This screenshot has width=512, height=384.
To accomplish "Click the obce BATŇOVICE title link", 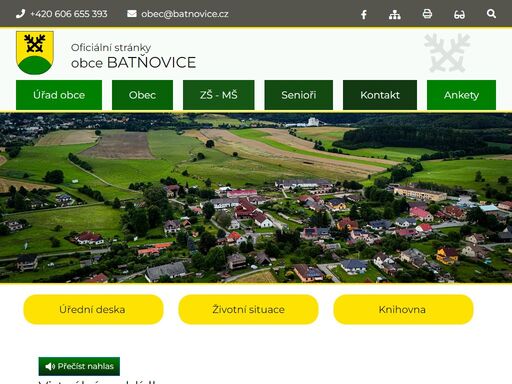I will click(x=133, y=63).
